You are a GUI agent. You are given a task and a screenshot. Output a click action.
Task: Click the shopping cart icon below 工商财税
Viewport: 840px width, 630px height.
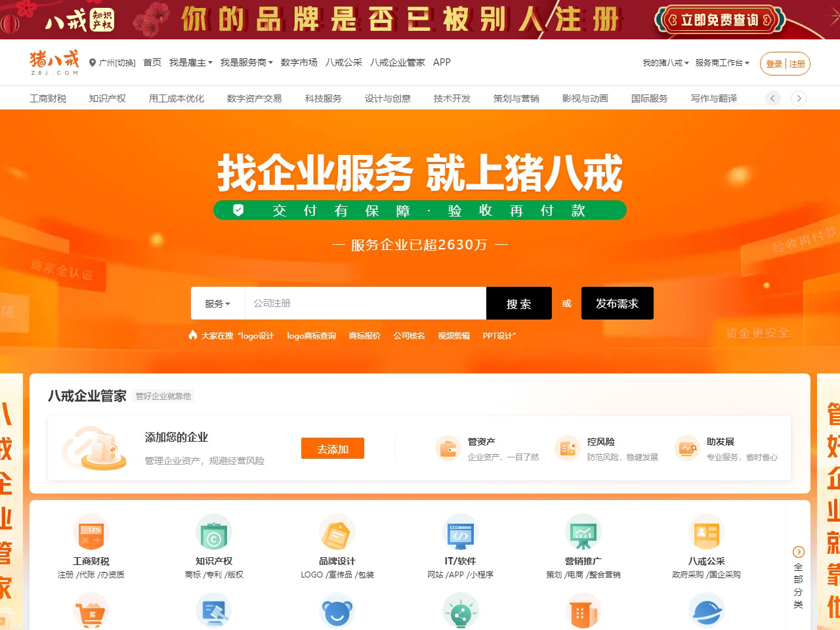click(91, 612)
